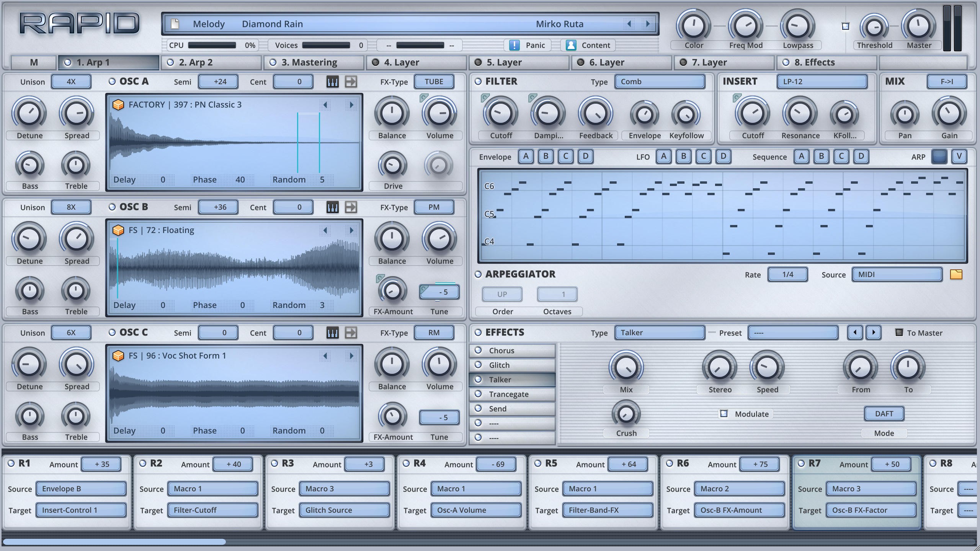Click the Content button
The width and height of the screenshot is (980, 551).
pos(588,45)
